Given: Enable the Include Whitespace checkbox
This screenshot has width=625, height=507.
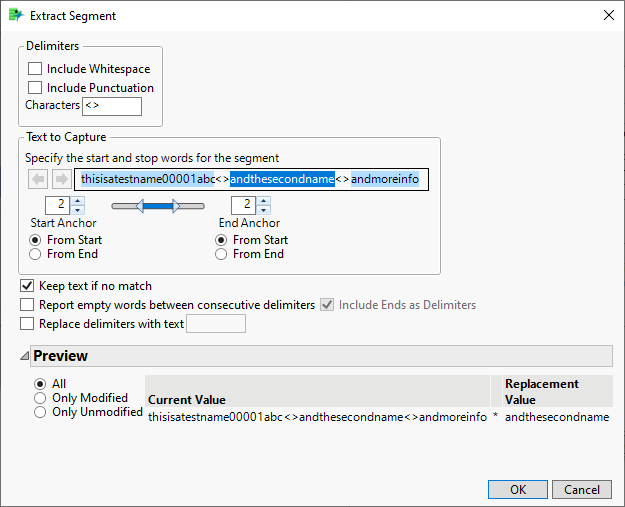Looking at the screenshot, I should coord(35,69).
